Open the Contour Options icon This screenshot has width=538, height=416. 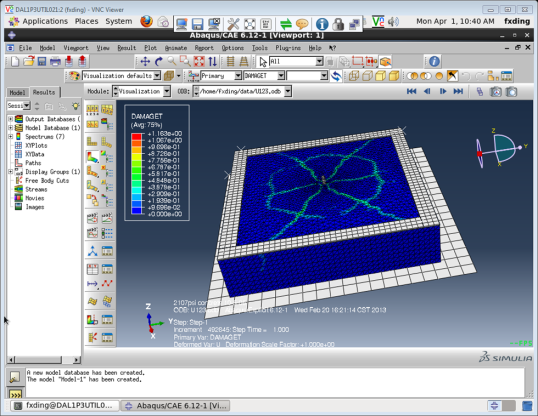click(x=107, y=157)
